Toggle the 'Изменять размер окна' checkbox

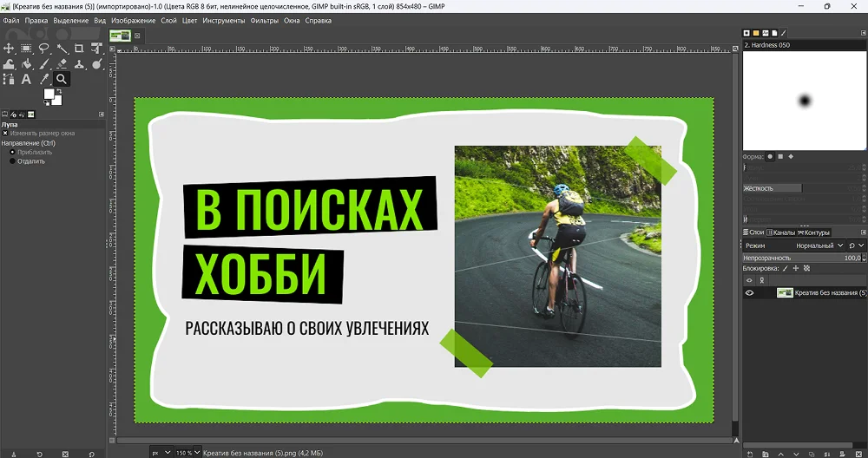5,134
